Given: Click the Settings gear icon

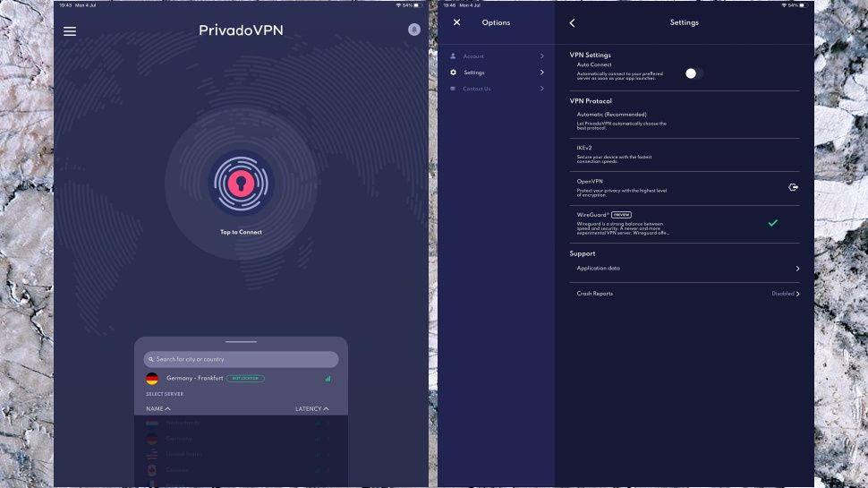Looking at the screenshot, I should (453, 73).
